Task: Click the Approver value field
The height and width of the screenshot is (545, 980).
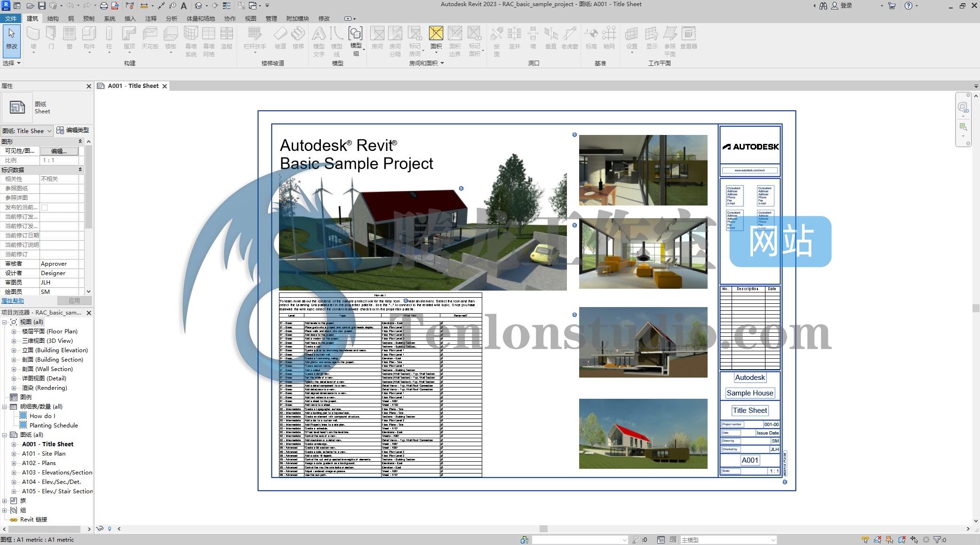Action: [x=59, y=264]
